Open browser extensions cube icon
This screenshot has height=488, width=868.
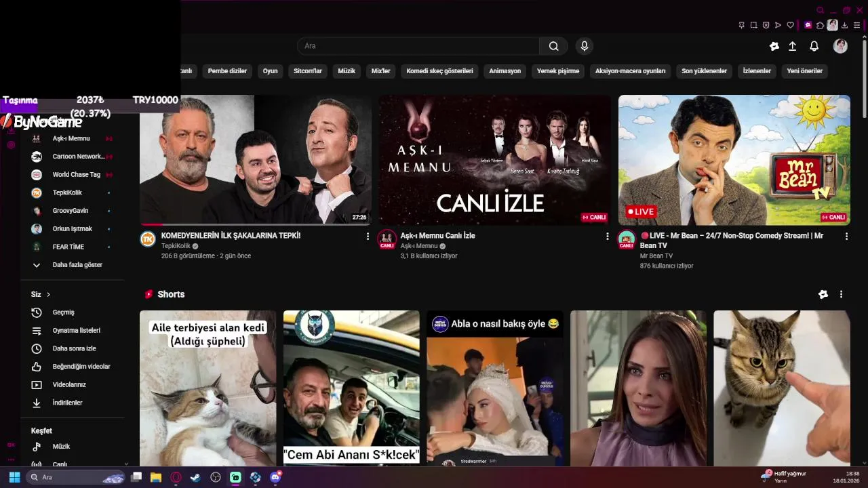coord(820,25)
